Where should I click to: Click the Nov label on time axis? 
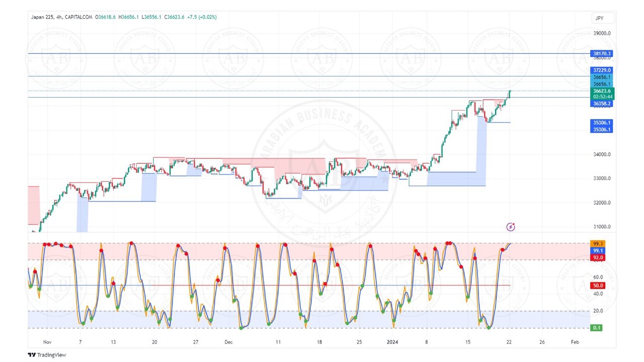(x=47, y=342)
